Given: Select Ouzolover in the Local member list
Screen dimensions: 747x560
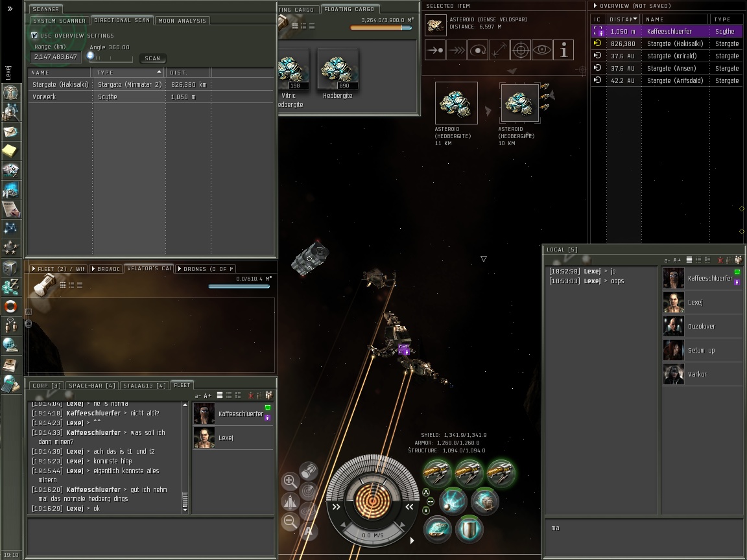Looking at the screenshot, I should 702,326.
